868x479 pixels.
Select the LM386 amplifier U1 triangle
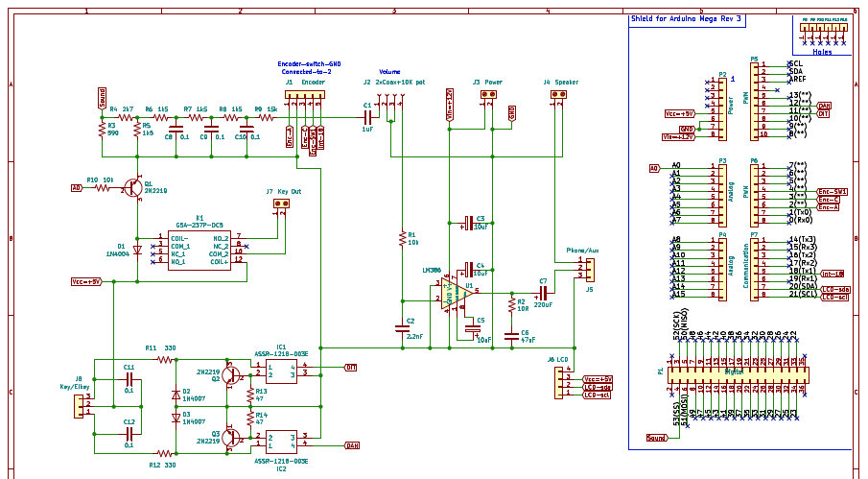(459, 297)
